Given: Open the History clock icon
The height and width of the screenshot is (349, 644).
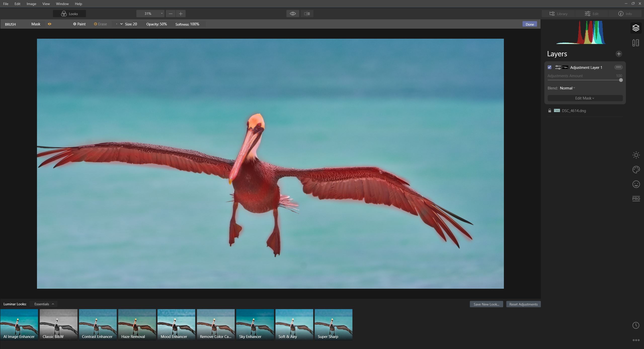Looking at the screenshot, I should (636, 325).
